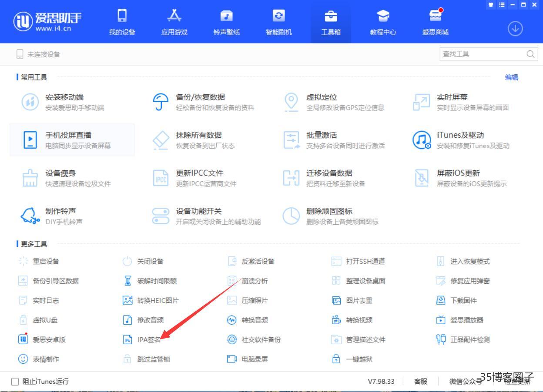Open 备份/恢复数据 umbrella icon
The height and width of the screenshot is (392, 543).
(x=161, y=102)
